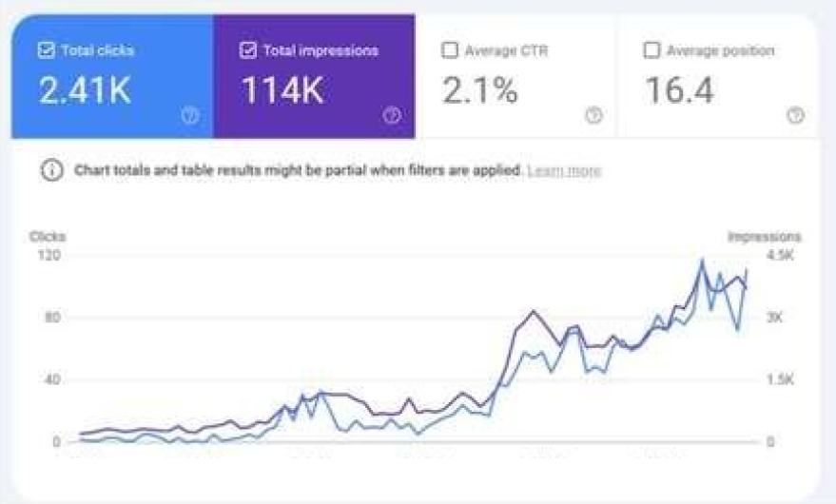Uncheck the Total impressions checkbox

coord(248,50)
